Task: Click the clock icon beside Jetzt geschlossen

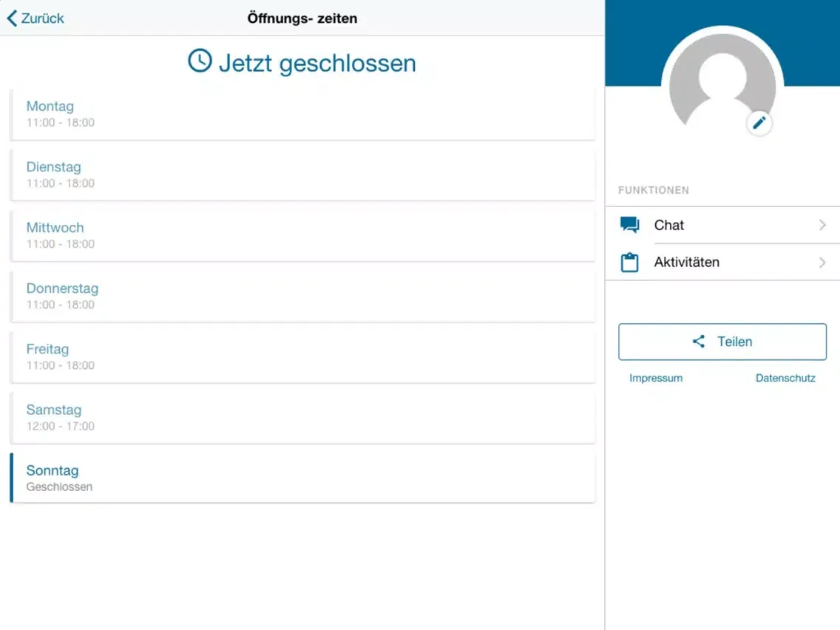Action: [200, 61]
